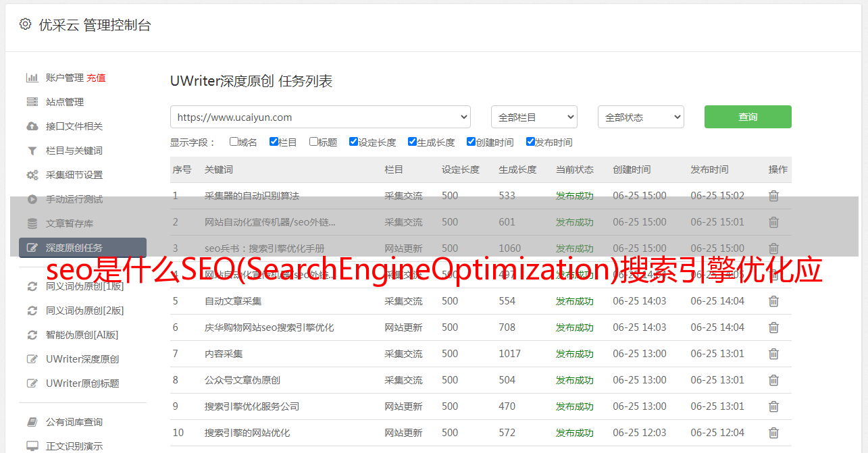868x453 pixels.
Task: Delete row 6 庆华购物网站seo搜索引擎优化
Action: click(x=774, y=327)
